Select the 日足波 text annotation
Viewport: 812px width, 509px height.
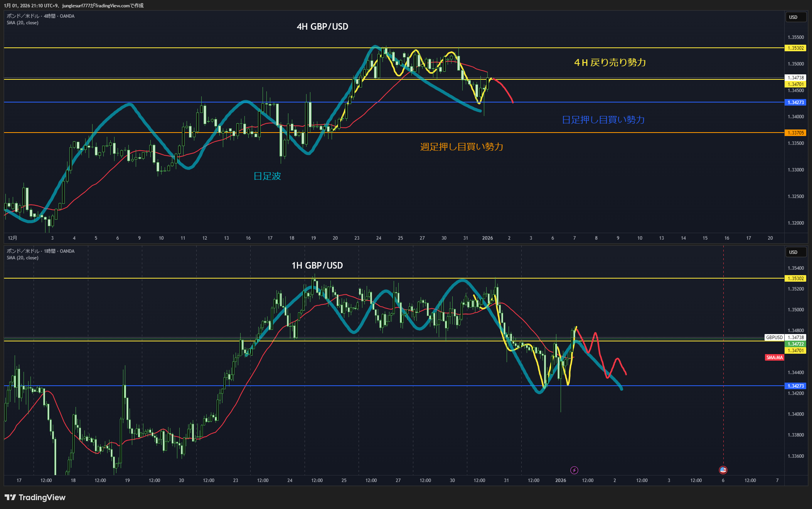coord(267,176)
